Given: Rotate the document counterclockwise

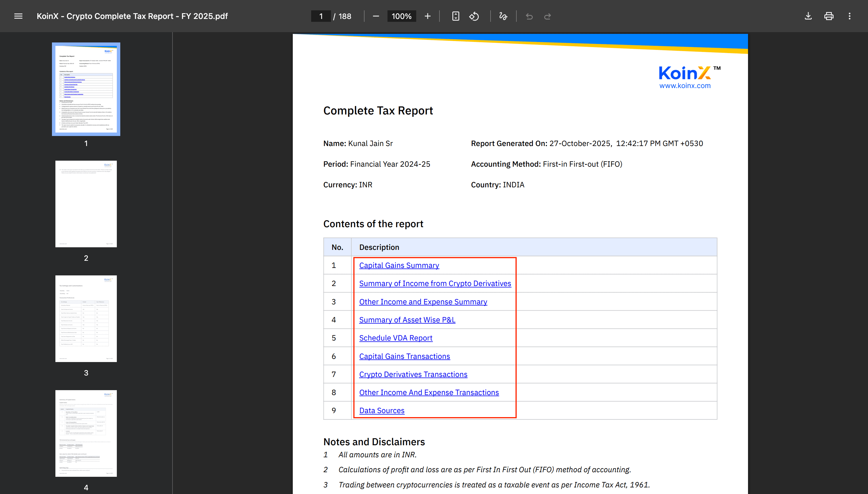Looking at the screenshot, I should click(x=474, y=16).
